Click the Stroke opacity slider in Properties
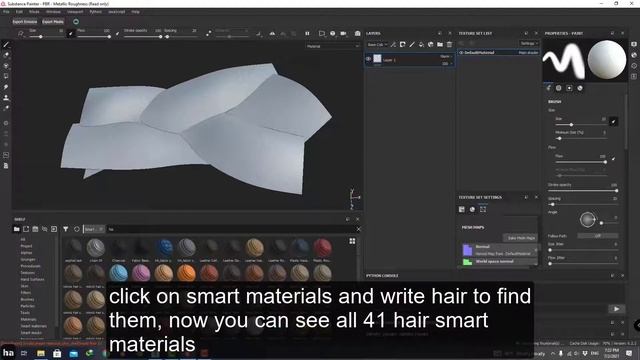 [582, 191]
